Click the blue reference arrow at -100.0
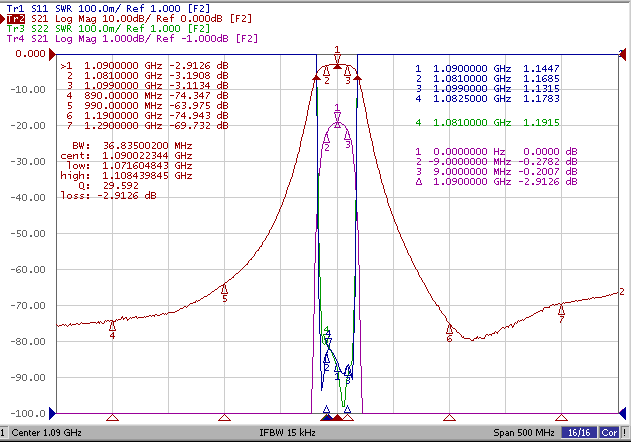This screenshot has width=631, height=442. pyautogui.click(x=52, y=413)
